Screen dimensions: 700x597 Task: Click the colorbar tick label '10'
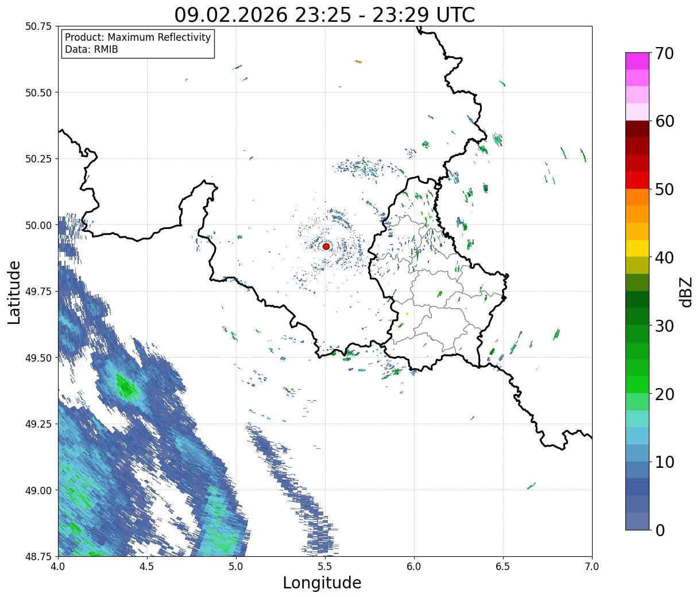[x=664, y=462]
